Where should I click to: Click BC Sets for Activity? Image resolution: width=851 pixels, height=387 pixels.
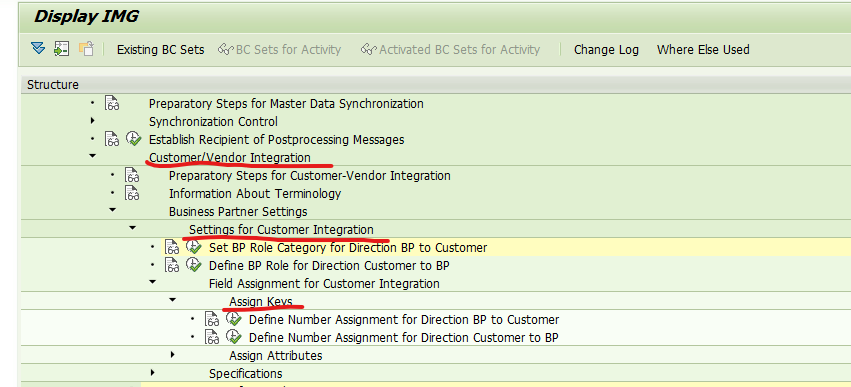coord(279,49)
